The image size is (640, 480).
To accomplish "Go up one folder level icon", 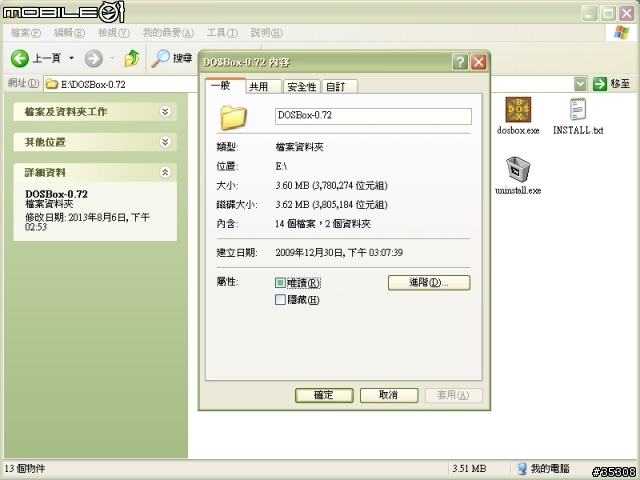I will tap(131, 58).
